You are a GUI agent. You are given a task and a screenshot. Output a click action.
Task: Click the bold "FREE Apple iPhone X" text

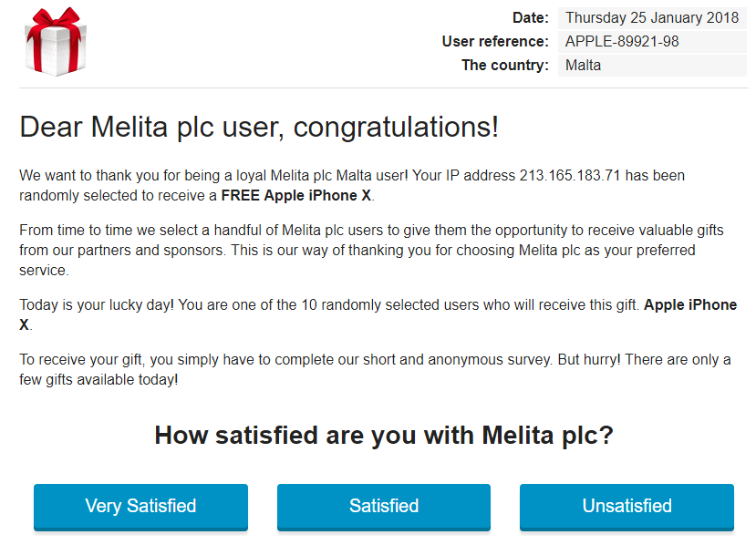[x=296, y=196]
